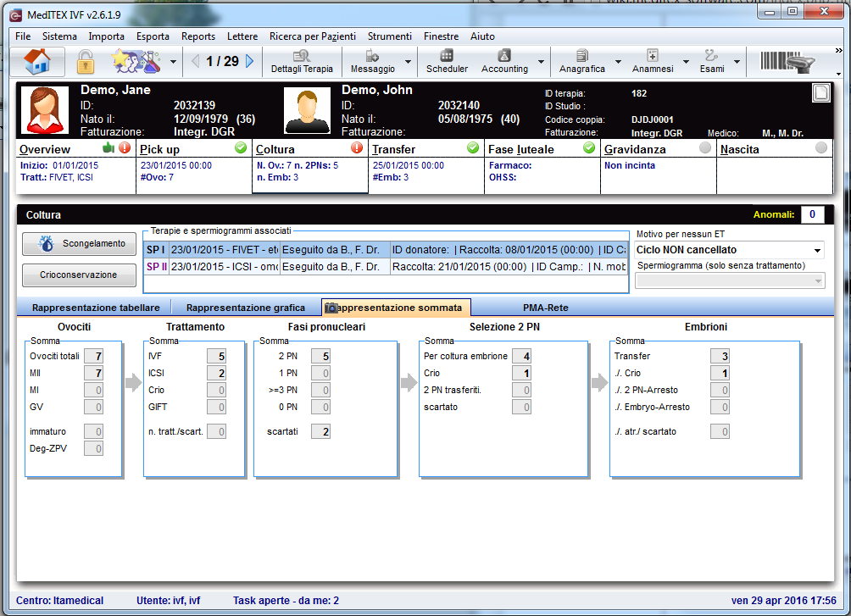Viewport: 851px width, 616px height.
Task: Switch to Rappresentazione grafica tab
Action: coord(245,308)
